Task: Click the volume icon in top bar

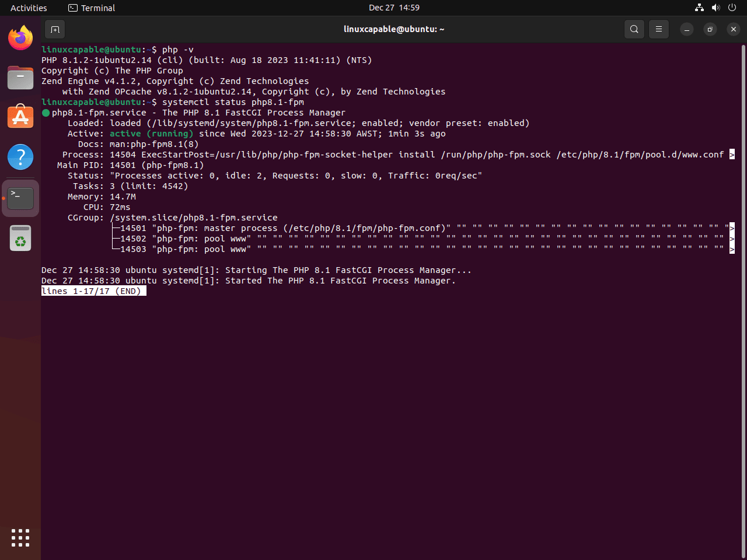Action: point(715,8)
